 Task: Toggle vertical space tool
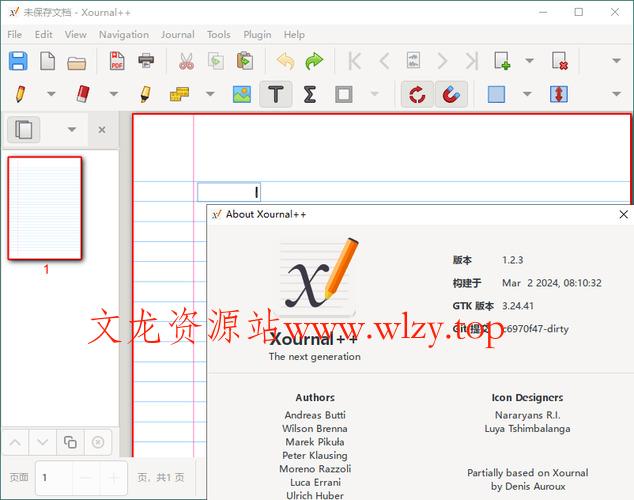tap(559, 94)
